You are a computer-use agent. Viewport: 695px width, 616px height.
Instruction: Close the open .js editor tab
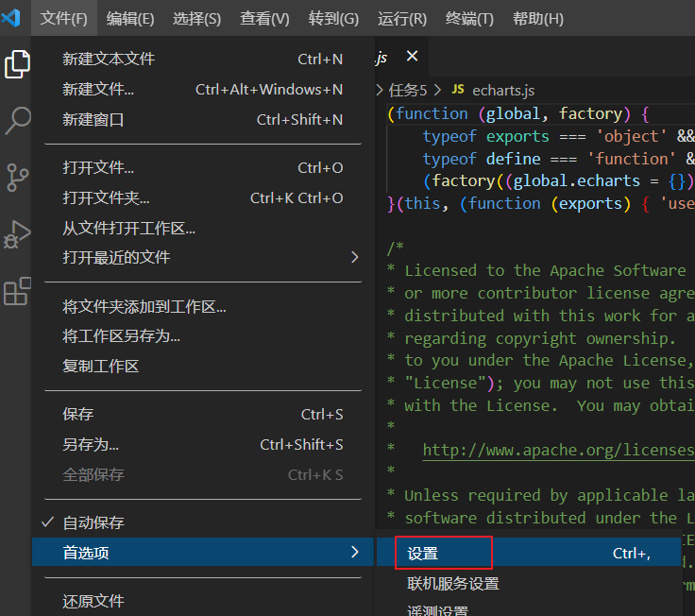pyautogui.click(x=412, y=57)
